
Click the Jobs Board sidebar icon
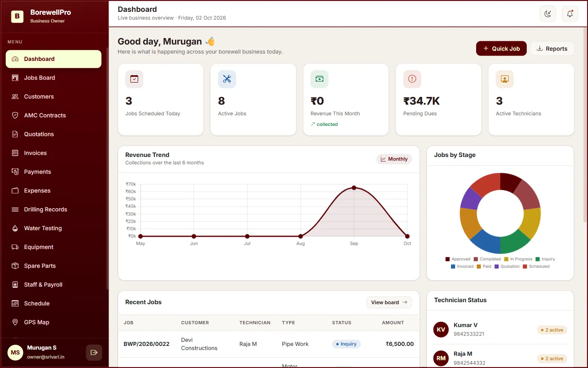pyautogui.click(x=15, y=78)
